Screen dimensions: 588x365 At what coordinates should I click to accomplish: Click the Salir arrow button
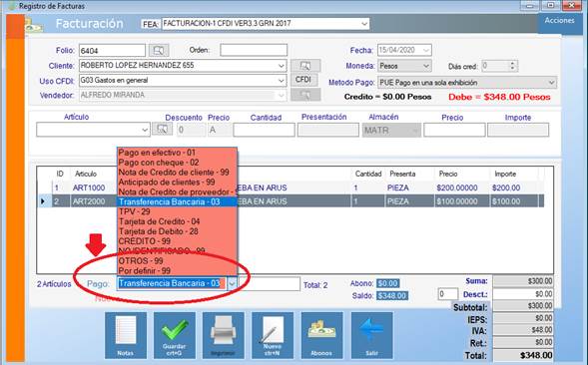[372, 336]
